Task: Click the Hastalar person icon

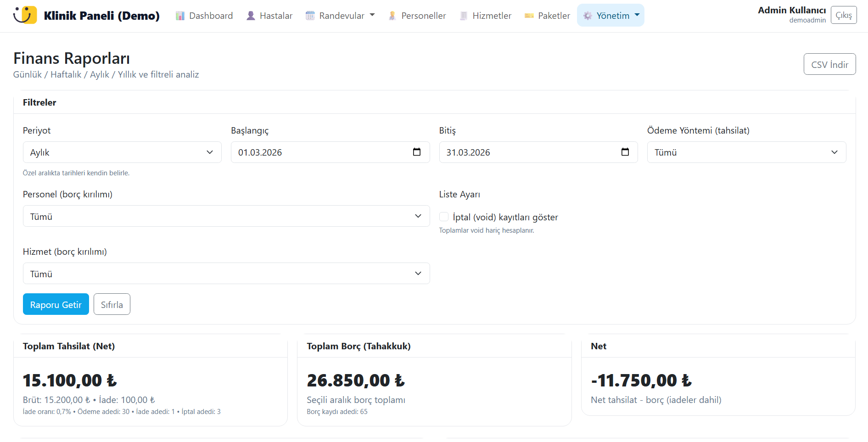Action: pos(251,16)
